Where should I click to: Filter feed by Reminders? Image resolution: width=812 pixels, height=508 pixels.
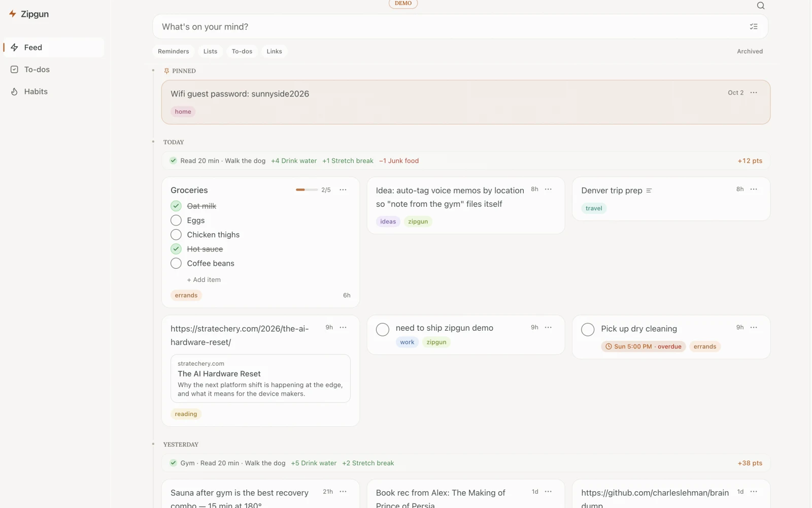point(173,51)
